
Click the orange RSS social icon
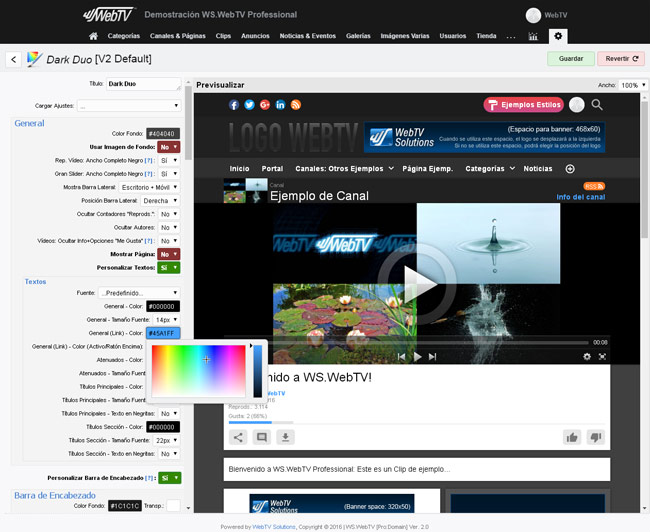pyautogui.click(x=296, y=105)
